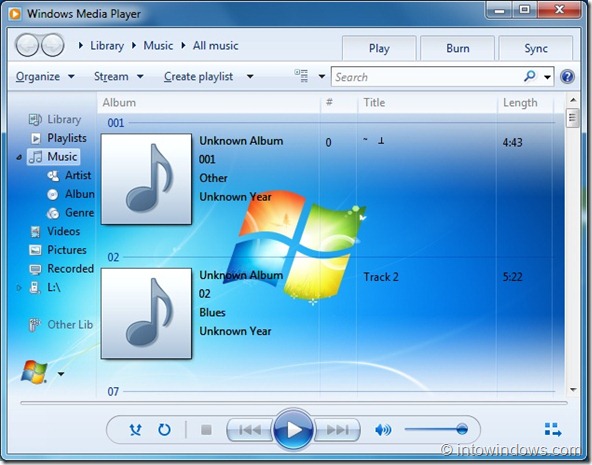Select Other Libraries in the navigation pane
592x465 pixels.
[x=61, y=325]
